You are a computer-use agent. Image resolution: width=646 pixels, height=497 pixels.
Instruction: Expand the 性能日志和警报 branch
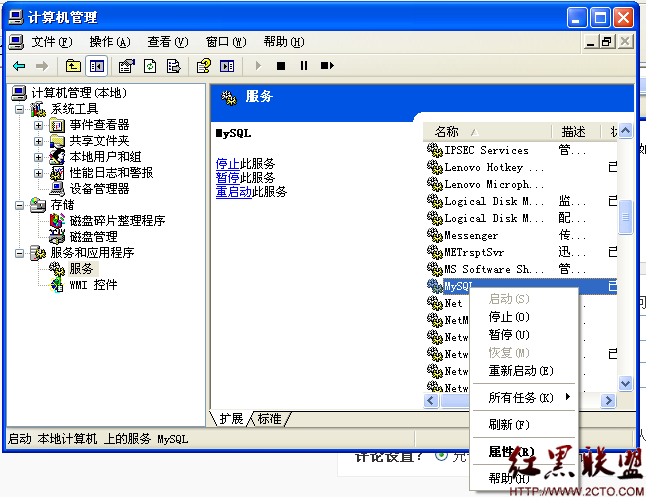click(x=38, y=173)
